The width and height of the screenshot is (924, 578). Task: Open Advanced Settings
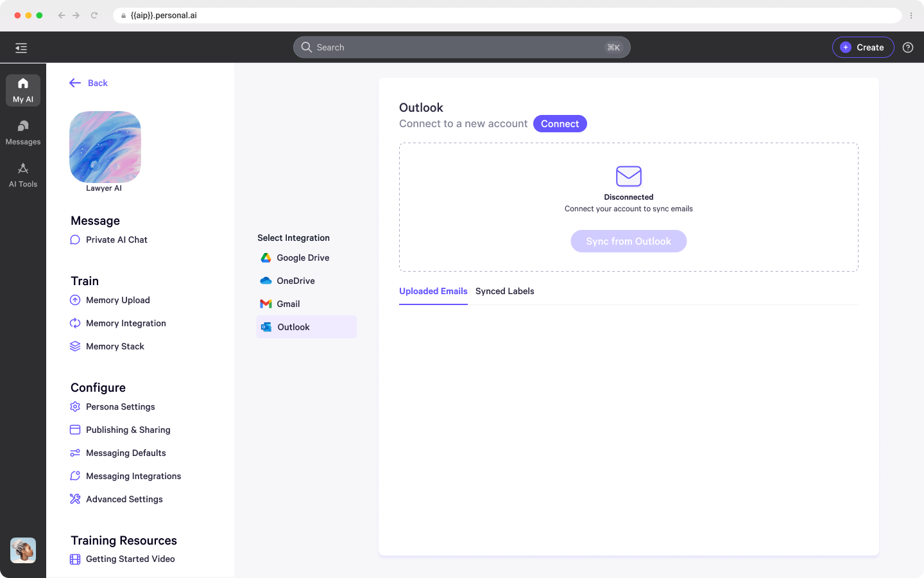click(117, 499)
